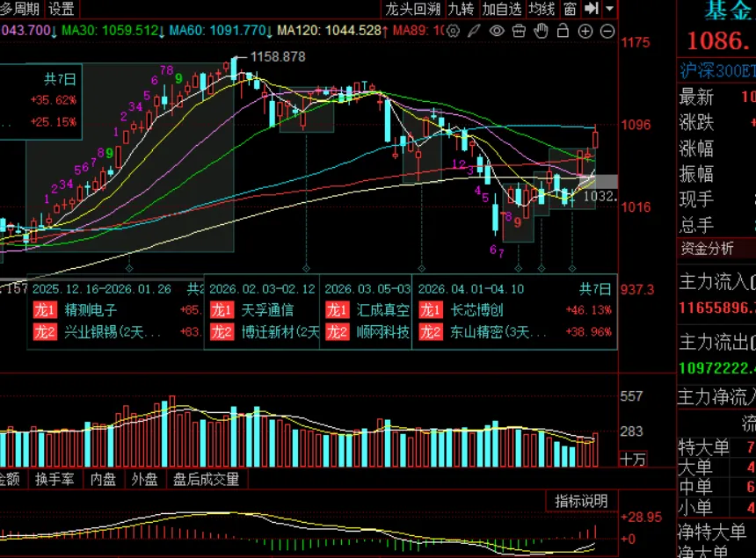Click the 特大单 row label
Viewport: 756px width, 558px height.
coord(703,447)
